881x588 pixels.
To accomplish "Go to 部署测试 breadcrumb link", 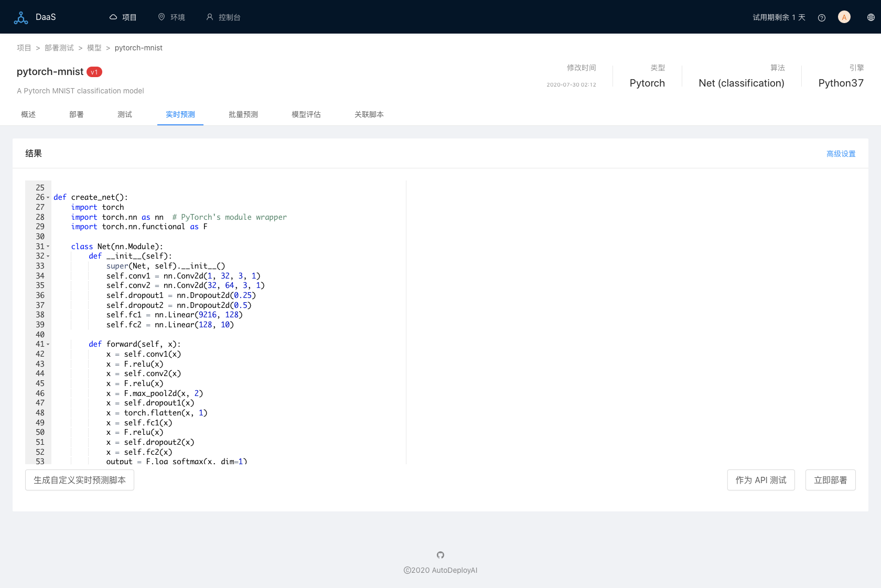I will point(59,48).
